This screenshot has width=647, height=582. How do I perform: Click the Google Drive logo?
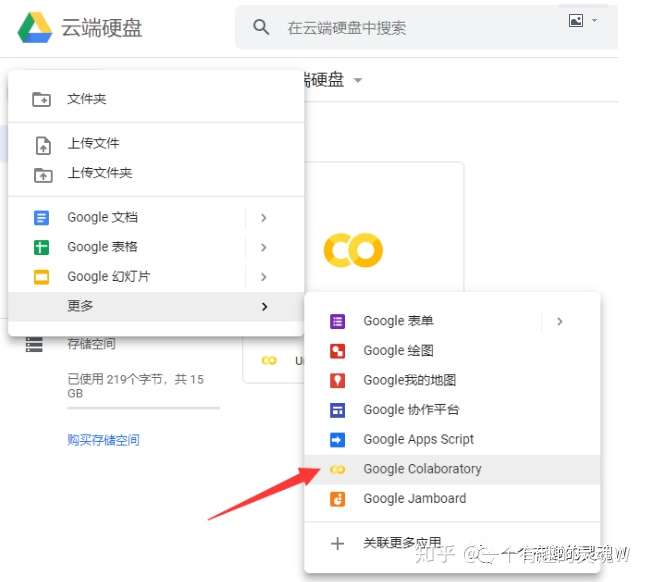[35, 28]
